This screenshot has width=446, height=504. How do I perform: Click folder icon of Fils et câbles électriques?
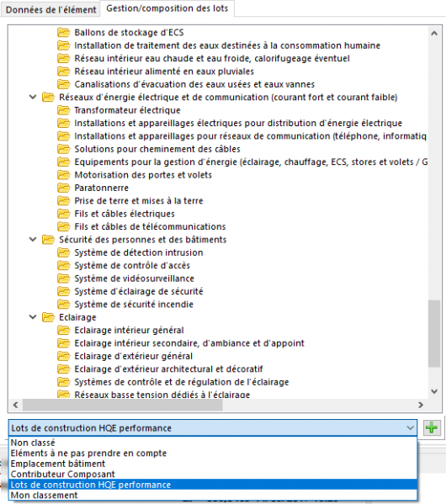[64, 214]
